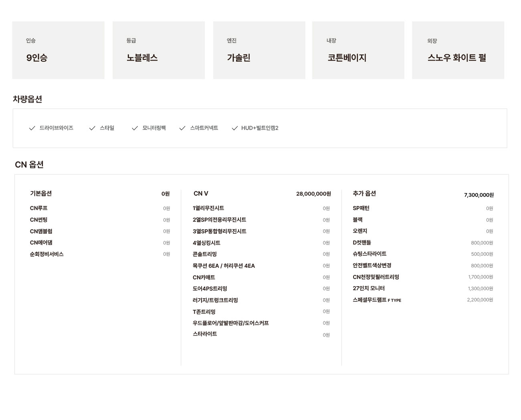Image resolution: width=521 pixels, height=420 pixels.
Task: Select CN루프 in the basic options
Action: click(39, 208)
